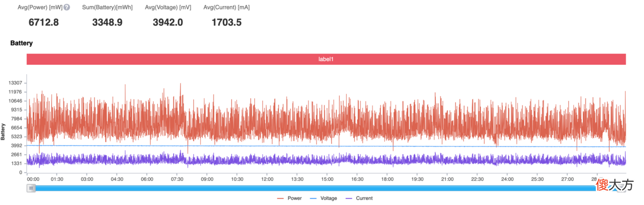644x205 pixels.
Task: Click the 07:30 time axis tick label
Action: [177, 179]
